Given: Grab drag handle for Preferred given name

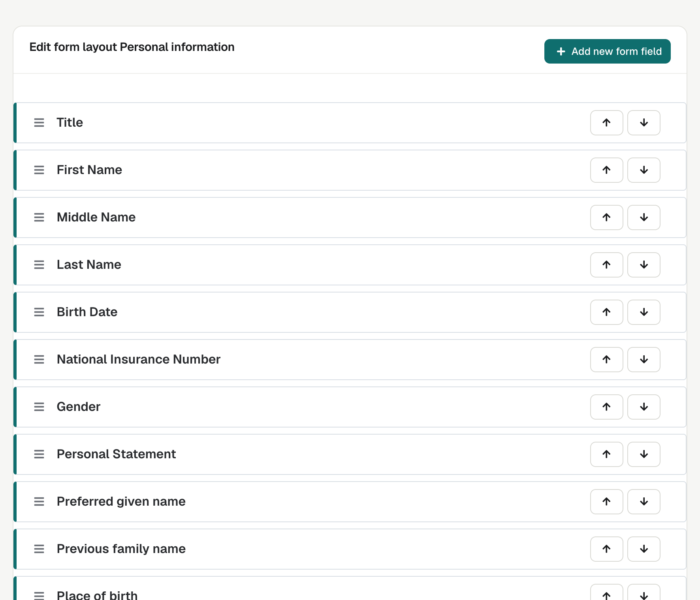Looking at the screenshot, I should tap(39, 502).
